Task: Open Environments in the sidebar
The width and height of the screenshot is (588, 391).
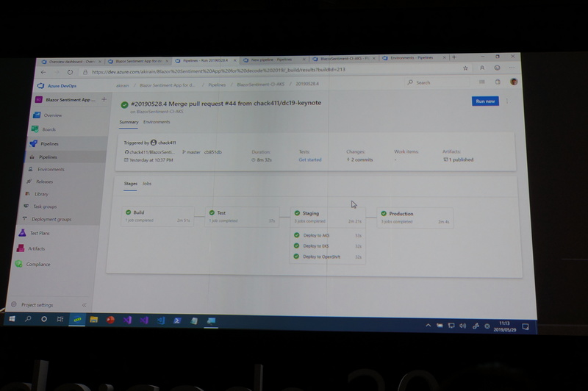Action: [51, 170]
